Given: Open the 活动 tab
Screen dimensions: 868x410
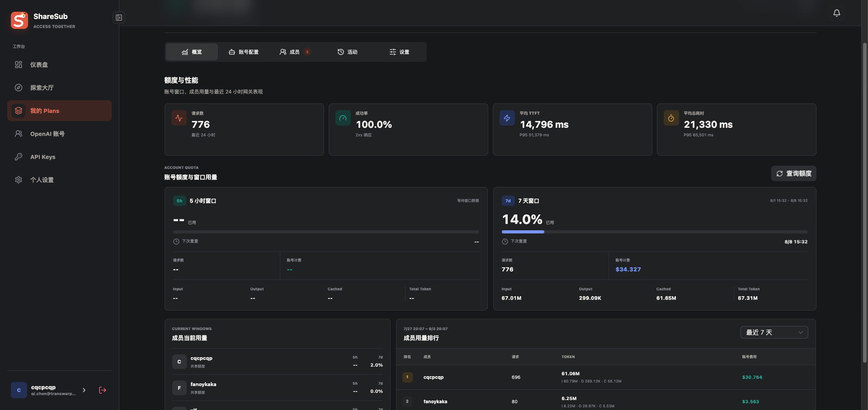Looking at the screenshot, I should [347, 52].
